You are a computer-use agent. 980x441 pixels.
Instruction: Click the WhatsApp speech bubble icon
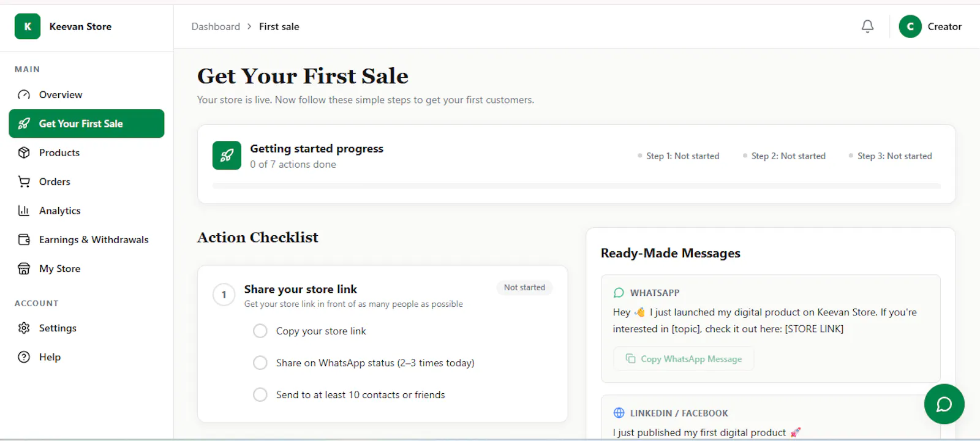pos(619,293)
